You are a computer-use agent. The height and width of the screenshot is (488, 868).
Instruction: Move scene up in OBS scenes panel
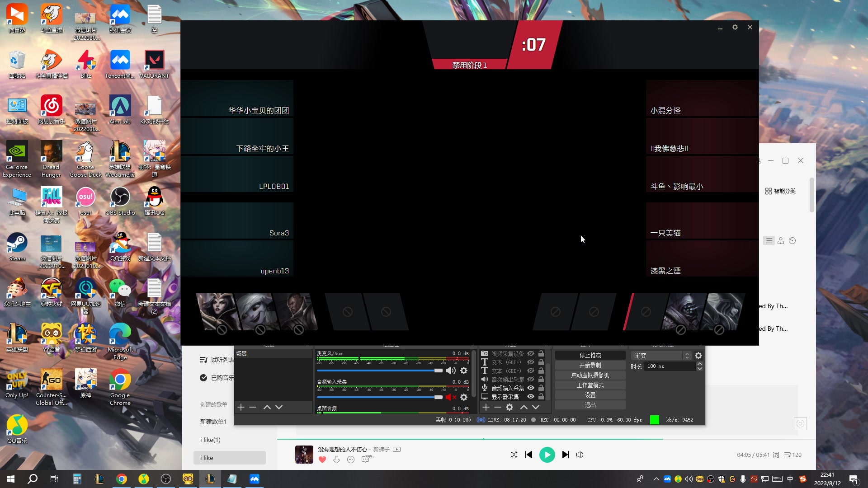click(267, 407)
